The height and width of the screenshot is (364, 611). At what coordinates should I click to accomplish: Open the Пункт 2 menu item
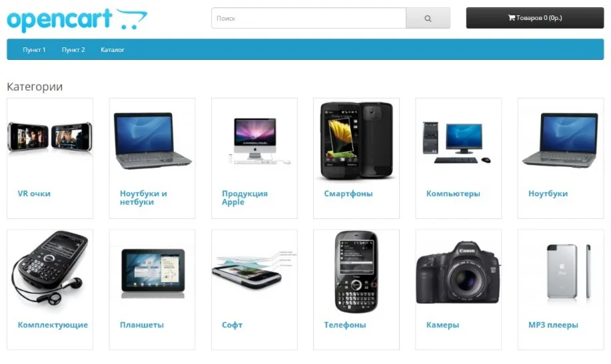coord(73,50)
